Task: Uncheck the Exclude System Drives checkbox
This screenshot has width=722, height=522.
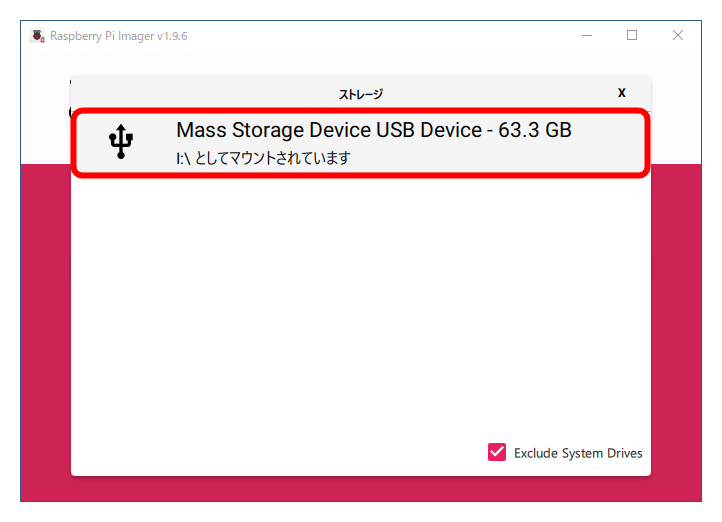Action: pyautogui.click(x=497, y=452)
